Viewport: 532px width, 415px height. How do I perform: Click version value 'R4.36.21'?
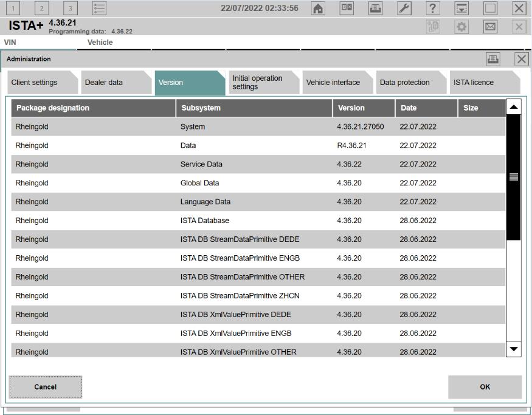point(351,145)
